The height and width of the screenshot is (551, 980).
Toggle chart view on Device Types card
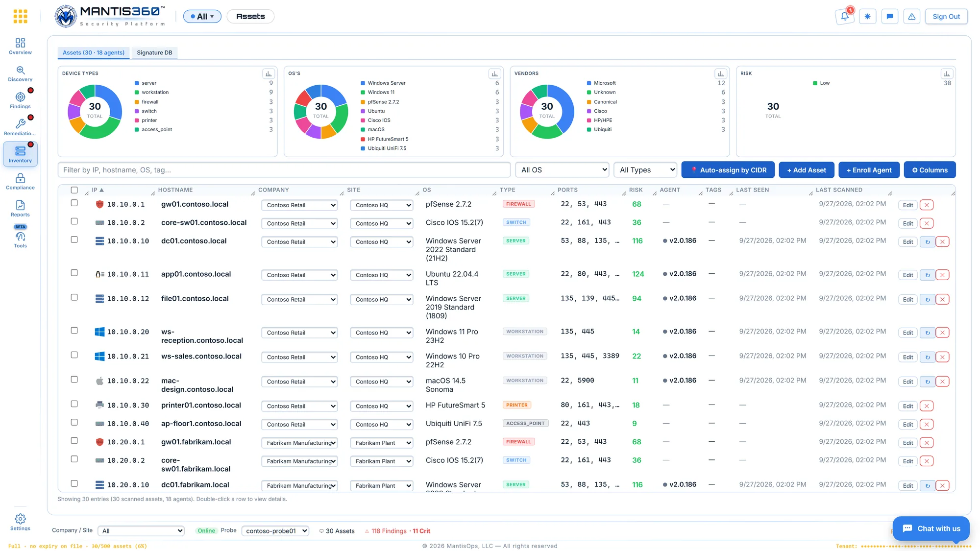(x=269, y=74)
